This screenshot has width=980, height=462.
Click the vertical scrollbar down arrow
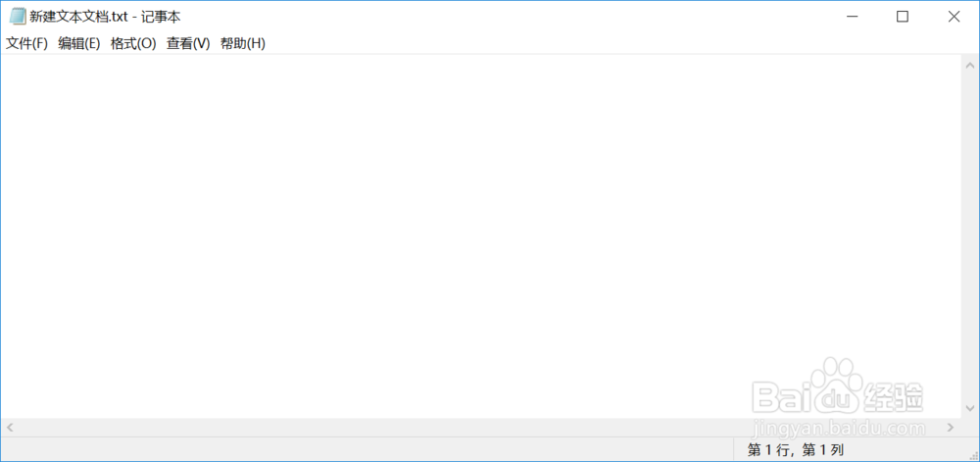tap(970, 409)
